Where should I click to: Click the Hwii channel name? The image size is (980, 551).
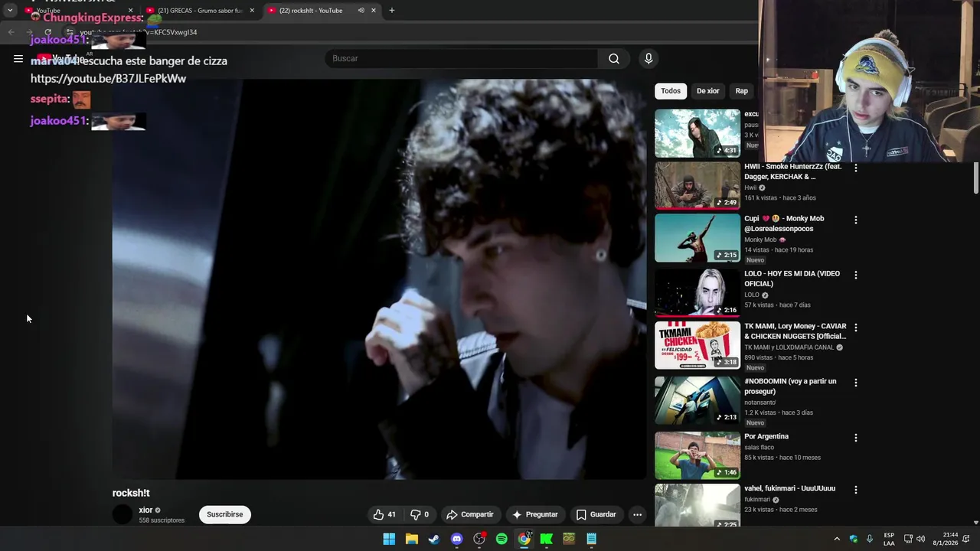click(750, 187)
